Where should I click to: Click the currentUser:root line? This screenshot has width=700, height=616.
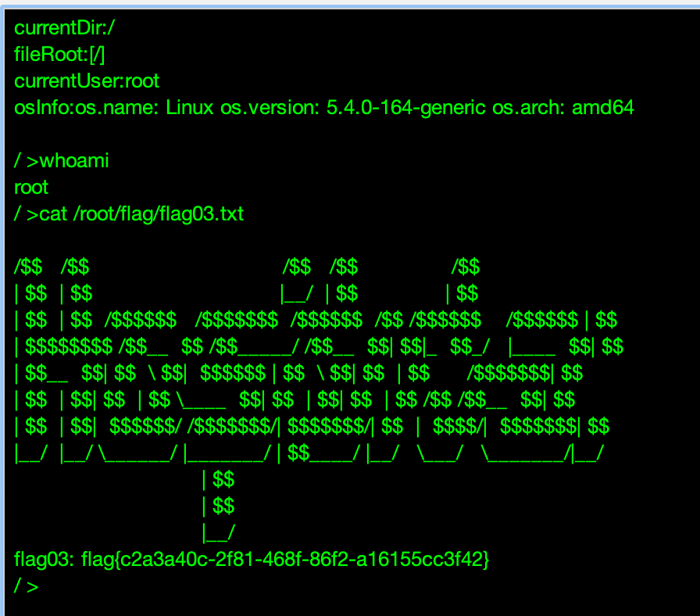(87, 81)
